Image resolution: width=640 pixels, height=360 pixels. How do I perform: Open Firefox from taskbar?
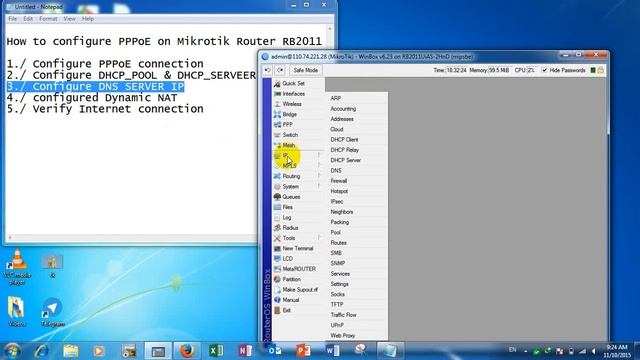click(x=187, y=351)
